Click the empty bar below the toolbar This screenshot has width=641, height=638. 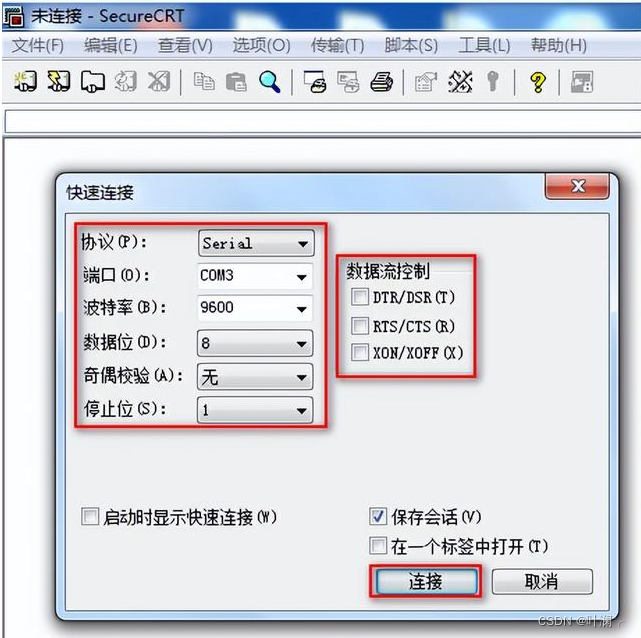tap(322, 122)
